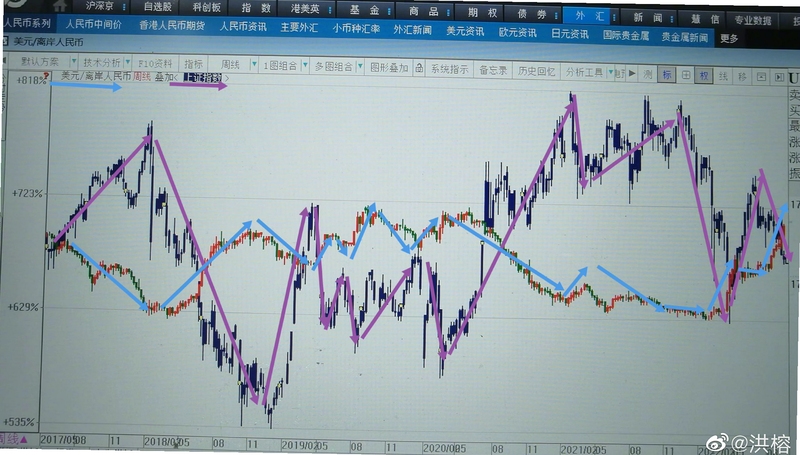Viewport: 800px width, 455px height.
Task: Click the highlighted 上证指数 overlay label
Action: (x=203, y=78)
